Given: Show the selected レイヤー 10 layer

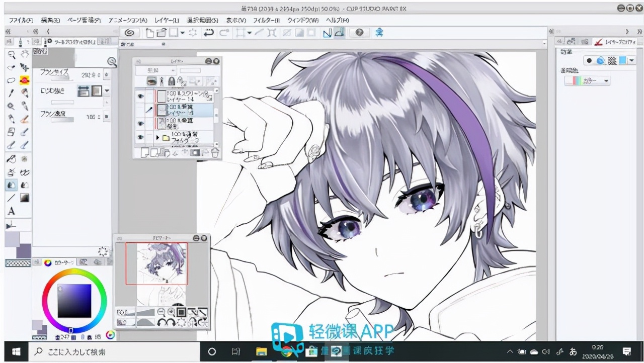Looking at the screenshot, I should point(141,110).
